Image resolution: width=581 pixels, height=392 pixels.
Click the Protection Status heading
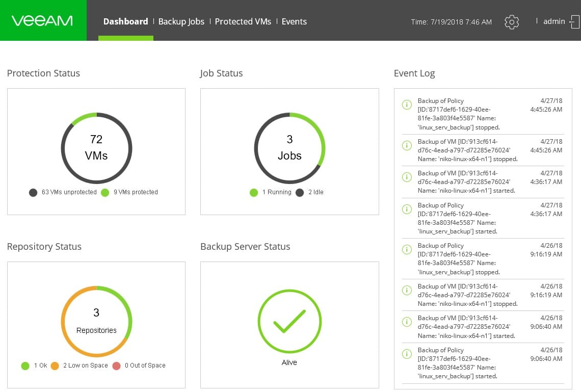43,73
